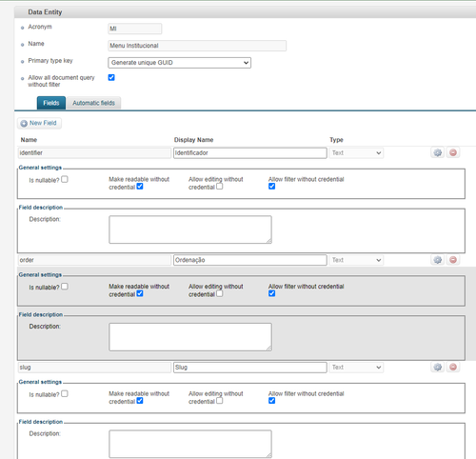Open Type dropdown for order field
Screen dimensions: 476x459
click(356, 260)
